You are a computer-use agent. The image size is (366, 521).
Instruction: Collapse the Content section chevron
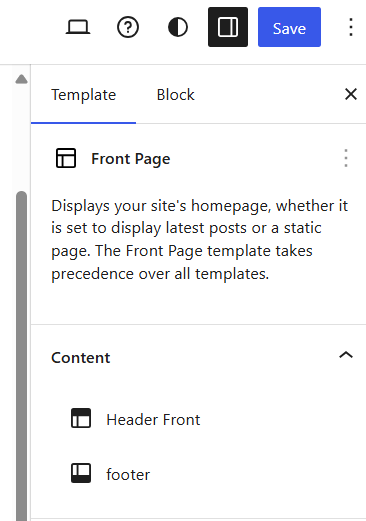click(346, 355)
